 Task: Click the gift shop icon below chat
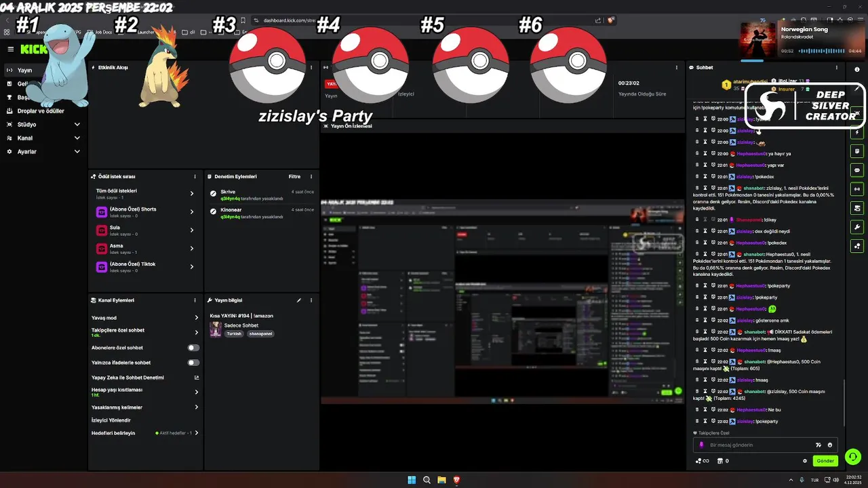click(720, 461)
